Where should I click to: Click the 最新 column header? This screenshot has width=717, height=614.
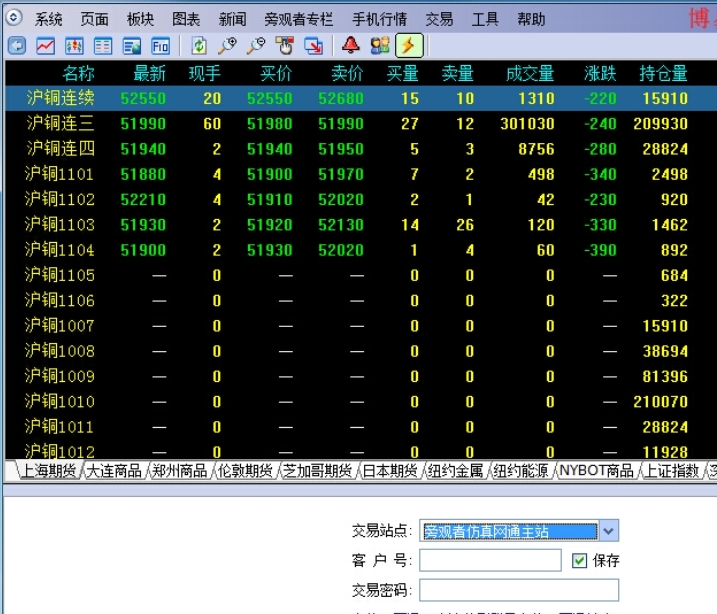(150, 73)
